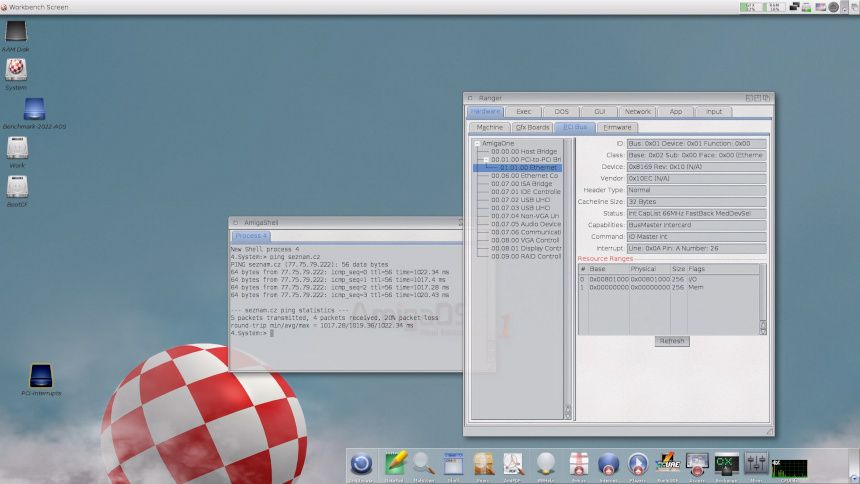Click the RAM usage gauge in title bar
The width and height of the screenshot is (860, 484).
coord(773,7)
